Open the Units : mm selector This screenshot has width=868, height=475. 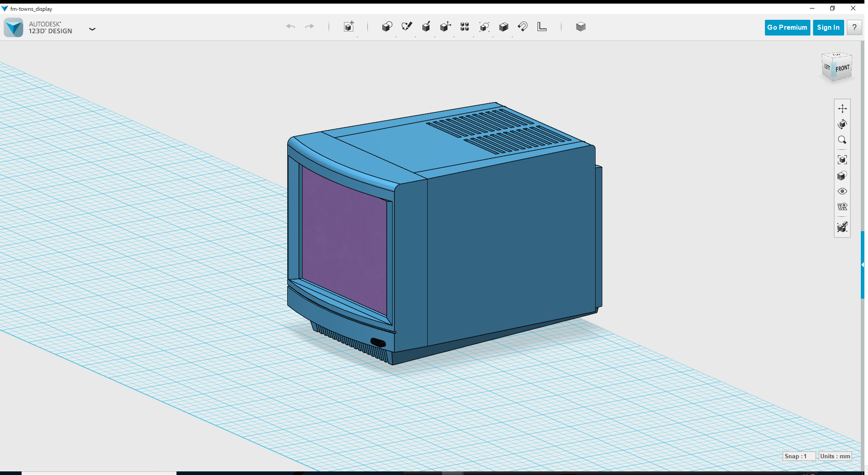(835, 456)
